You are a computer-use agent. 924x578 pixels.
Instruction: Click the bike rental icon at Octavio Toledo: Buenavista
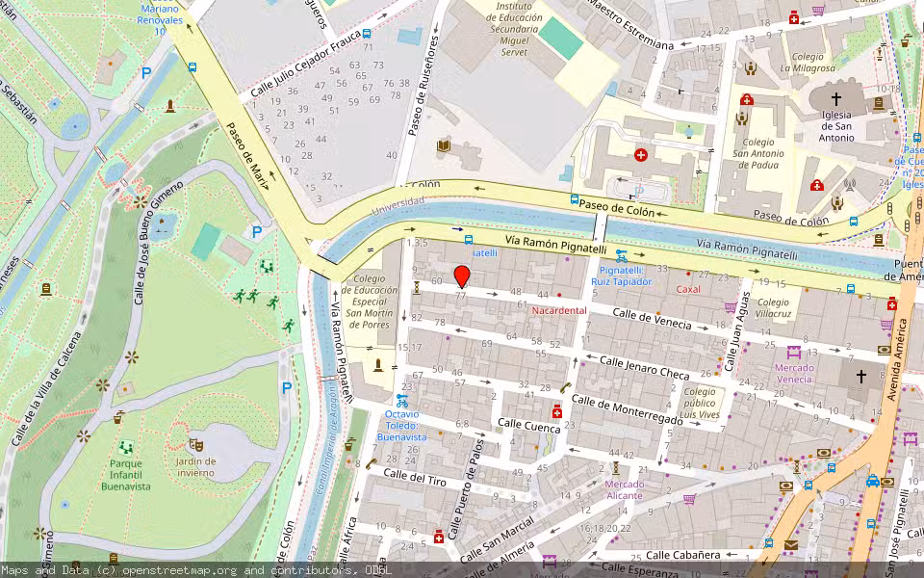(x=402, y=401)
